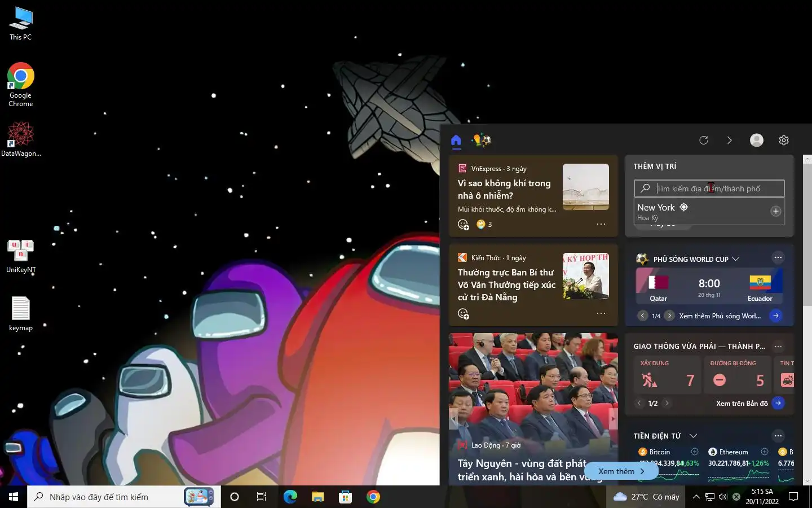Open Đường bị đóng closed roads tile
812x508 pixels.
pyautogui.click(x=738, y=374)
